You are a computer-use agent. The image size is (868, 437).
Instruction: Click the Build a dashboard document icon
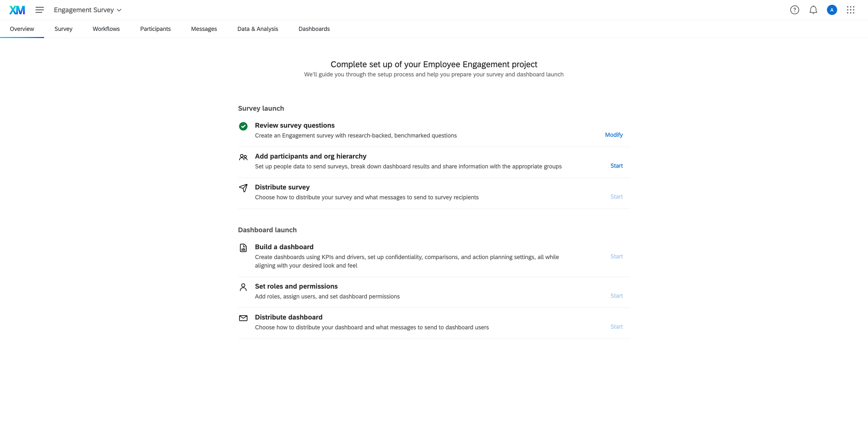tap(243, 248)
